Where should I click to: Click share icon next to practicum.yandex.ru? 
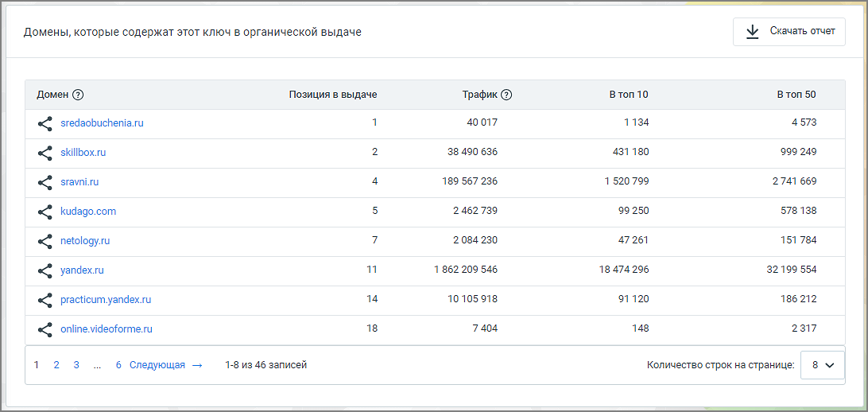(x=45, y=300)
